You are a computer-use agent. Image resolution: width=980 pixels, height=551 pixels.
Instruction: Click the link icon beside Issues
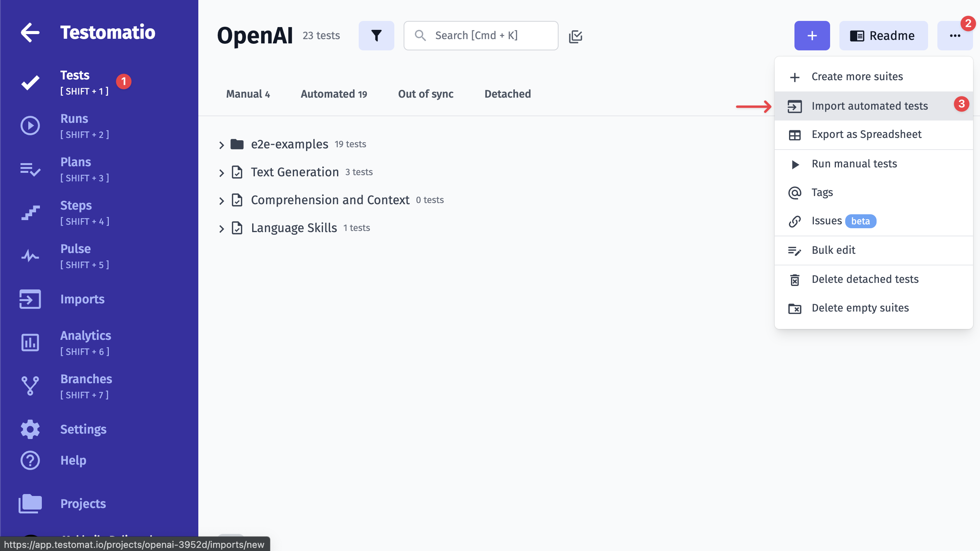[x=794, y=221]
